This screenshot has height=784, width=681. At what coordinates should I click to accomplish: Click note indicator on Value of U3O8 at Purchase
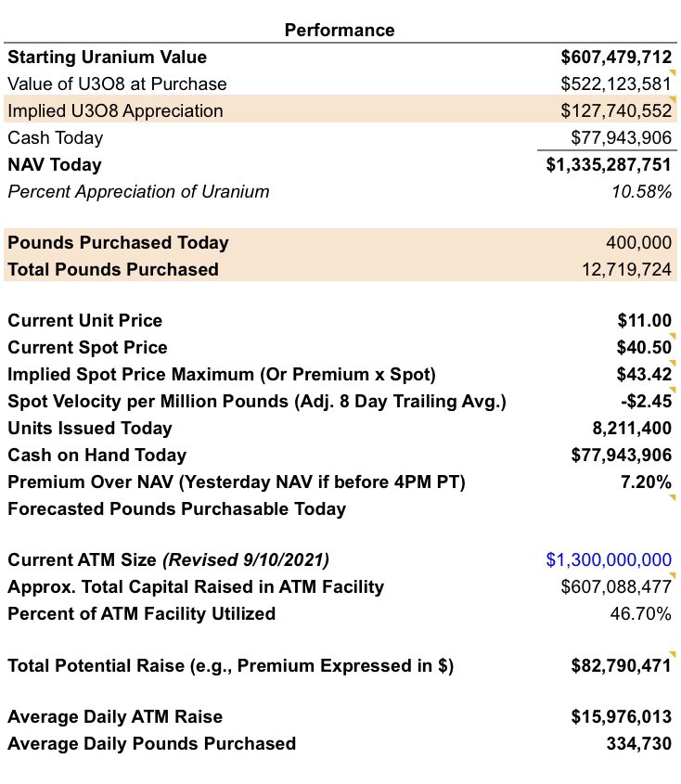click(x=675, y=72)
